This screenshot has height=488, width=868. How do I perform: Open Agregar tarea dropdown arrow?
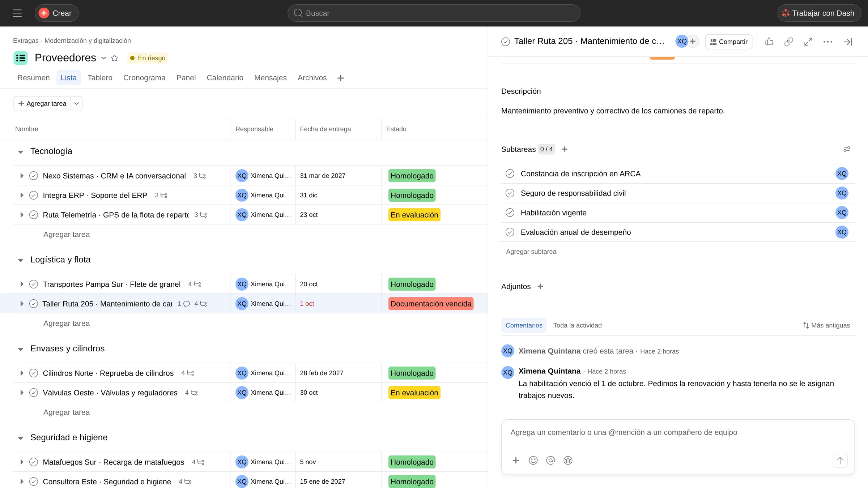point(76,104)
